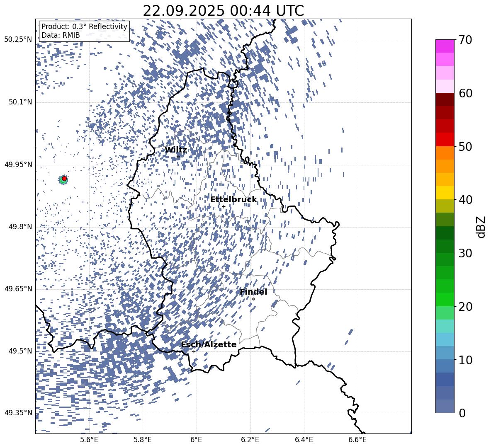The image size is (491, 448).
Task: Click the 30 tick on colorbar
Action: pyautogui.click(x=465, y=253)
